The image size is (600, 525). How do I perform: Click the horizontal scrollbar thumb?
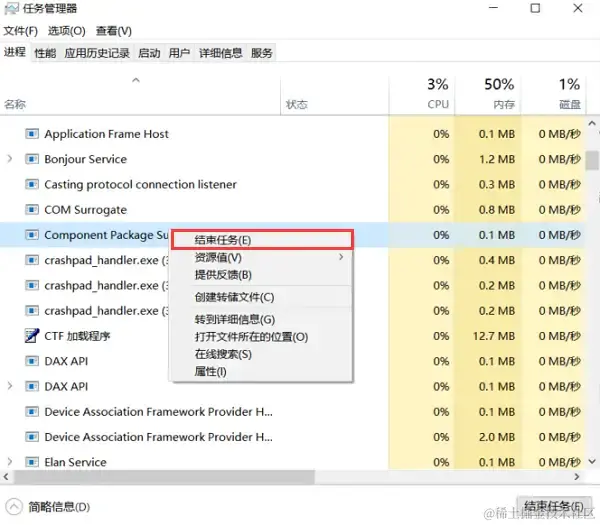pos(164,477)
